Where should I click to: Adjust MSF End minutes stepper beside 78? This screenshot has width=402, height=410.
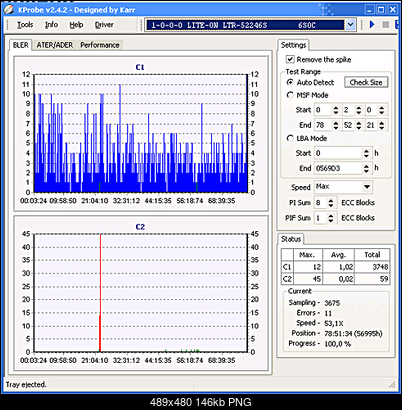point(336,125)
